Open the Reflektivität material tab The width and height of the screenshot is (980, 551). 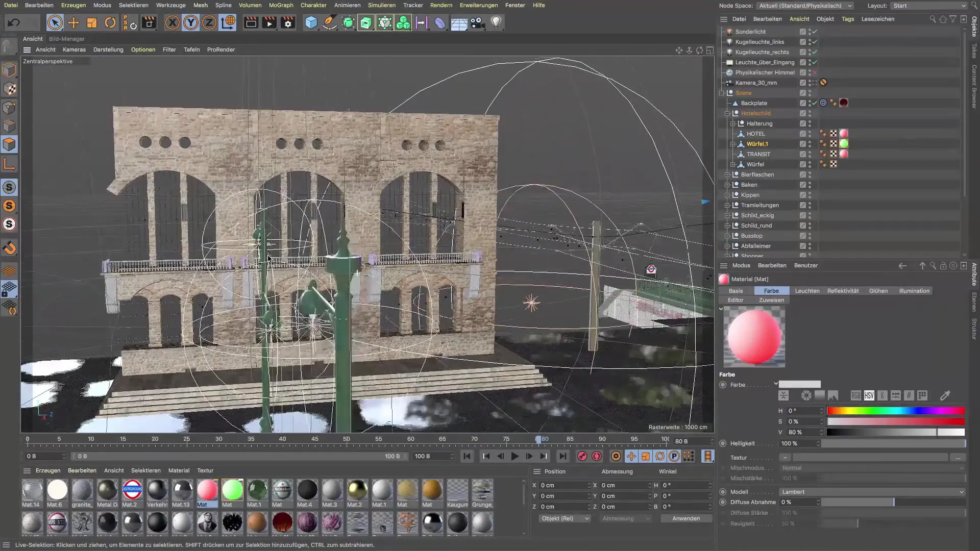843,291
